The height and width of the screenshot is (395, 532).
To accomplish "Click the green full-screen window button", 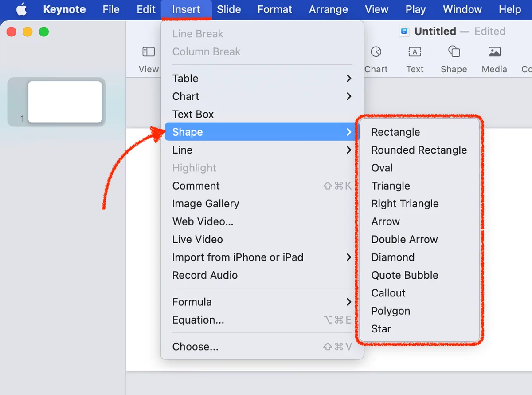I will (x=43, y=32).
